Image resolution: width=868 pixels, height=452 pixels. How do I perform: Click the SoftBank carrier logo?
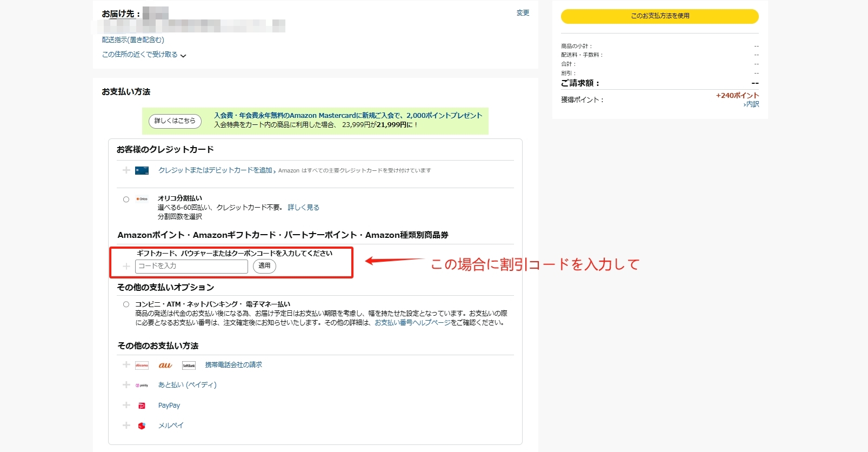(x=189, y=365)
